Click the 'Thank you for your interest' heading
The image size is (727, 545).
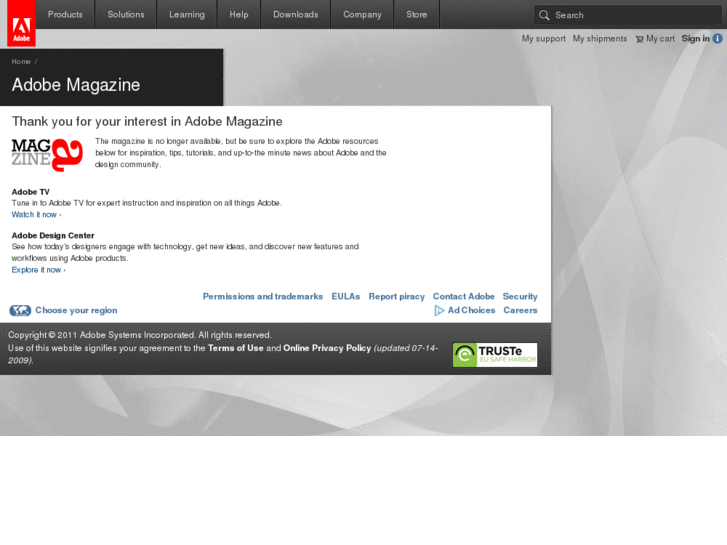click(x=147, y=122)
